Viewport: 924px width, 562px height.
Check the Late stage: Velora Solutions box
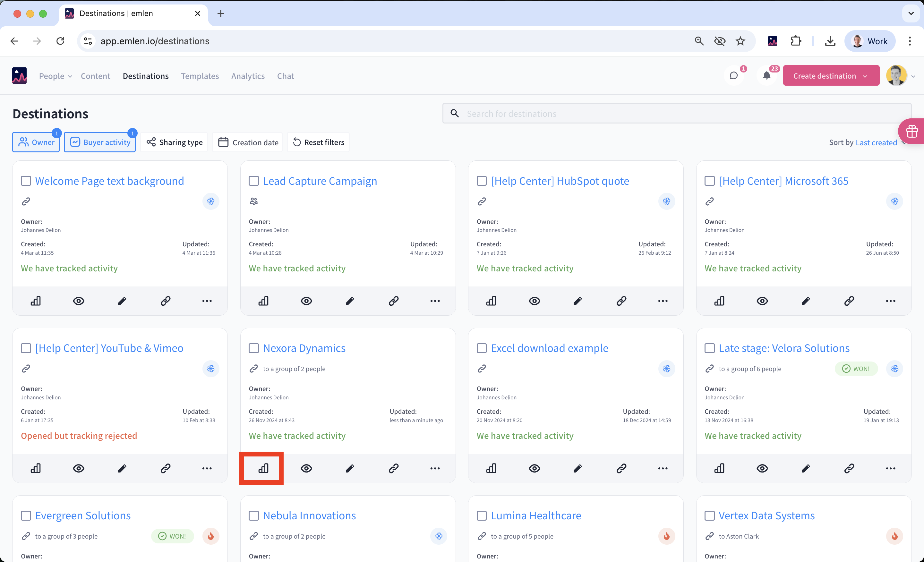coord(709,348)
